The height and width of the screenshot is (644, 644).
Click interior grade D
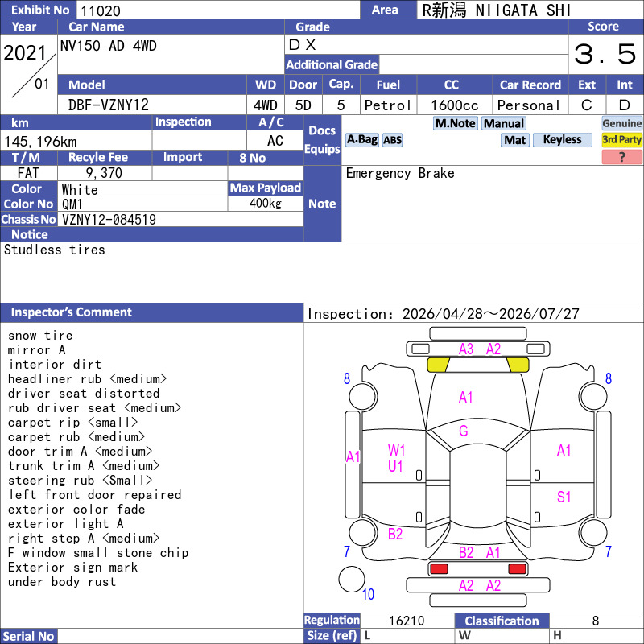[x=625, y=105]
